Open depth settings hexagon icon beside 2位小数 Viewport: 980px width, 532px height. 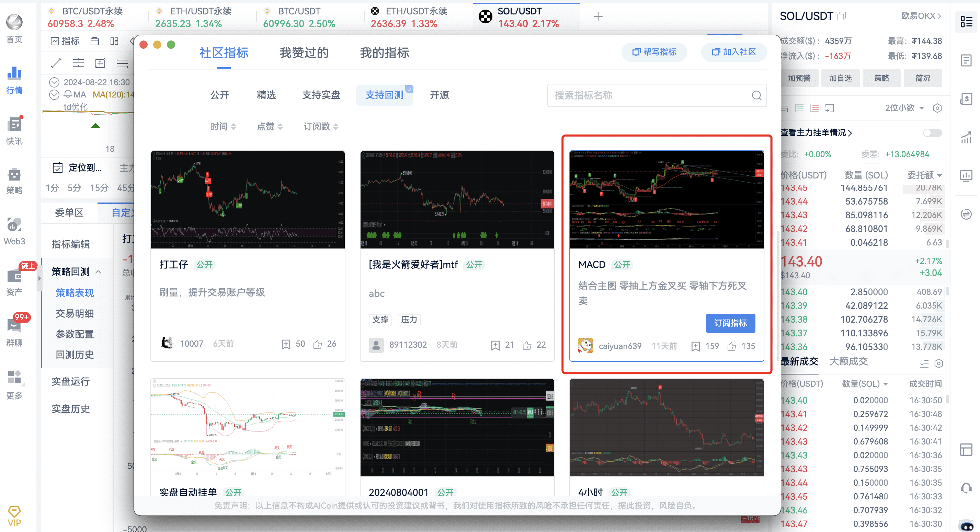(x=937, y=108)
